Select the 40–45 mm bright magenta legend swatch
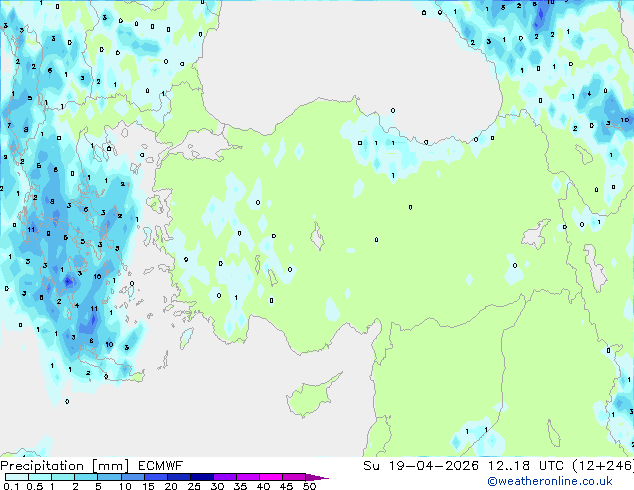 pos(271,477)
